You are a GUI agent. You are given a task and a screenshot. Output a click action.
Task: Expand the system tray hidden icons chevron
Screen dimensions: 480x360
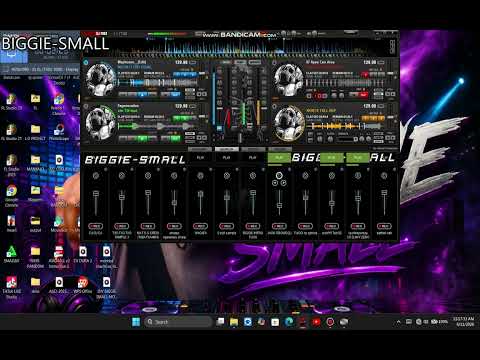point(399,322)
